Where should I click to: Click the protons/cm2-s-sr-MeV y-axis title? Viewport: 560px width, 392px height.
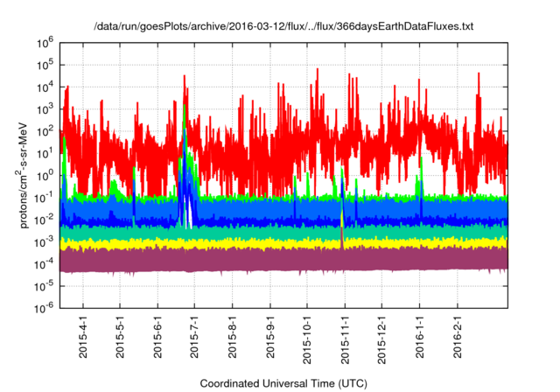click(x=22, y=175)
